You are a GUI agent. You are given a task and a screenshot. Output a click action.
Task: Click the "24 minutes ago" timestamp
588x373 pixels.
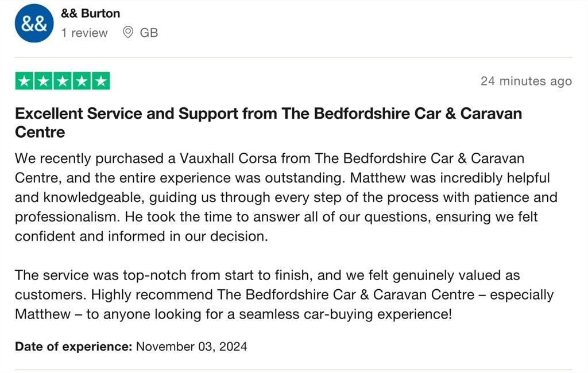click(x=526, y=81)
